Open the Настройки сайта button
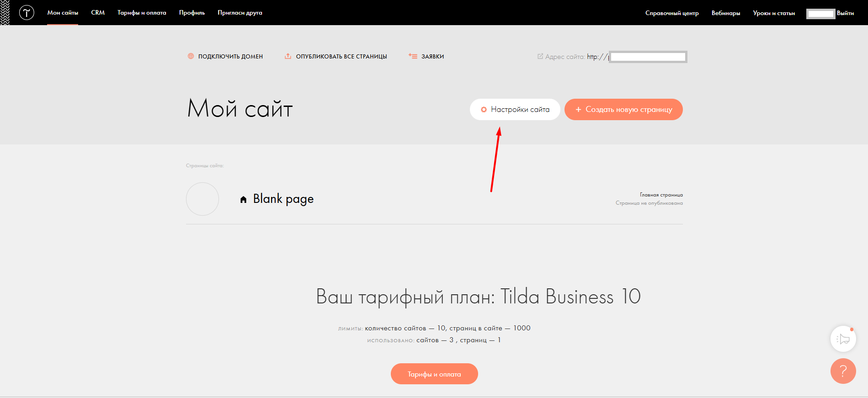 (515, 110)
